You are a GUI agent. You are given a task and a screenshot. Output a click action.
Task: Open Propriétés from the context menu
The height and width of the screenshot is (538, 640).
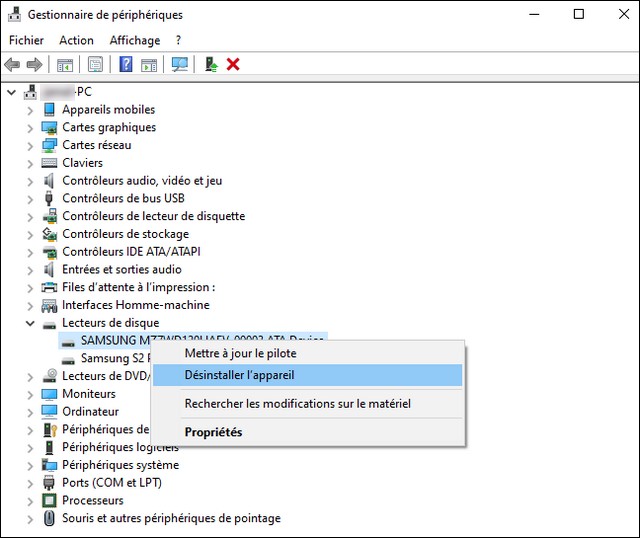213,432
